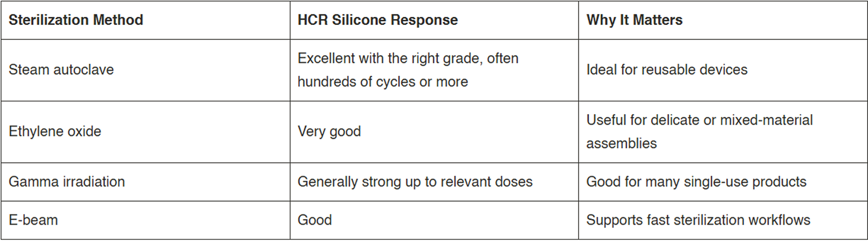Click the Good response cell for E-beam
The width and height of the screenshot is (868, 241).
tap(434, 220)
